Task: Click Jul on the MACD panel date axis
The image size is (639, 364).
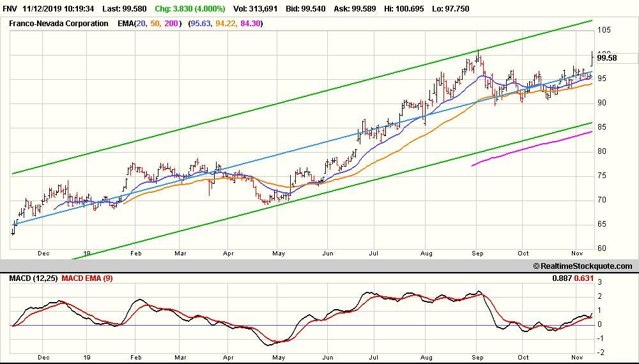Action: (373, 358)
